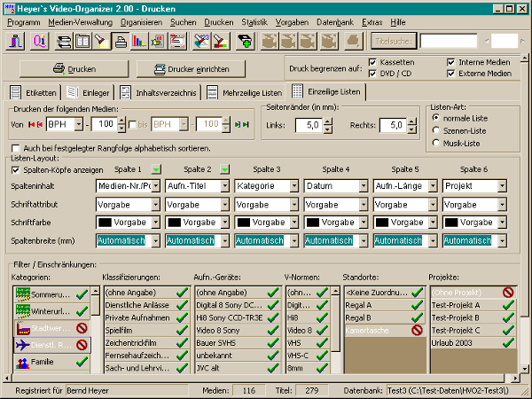Click the green arrow beside Spalte 1
Image resolution: width=532 pixels, height=399 pixels.
tap(156, 168)
